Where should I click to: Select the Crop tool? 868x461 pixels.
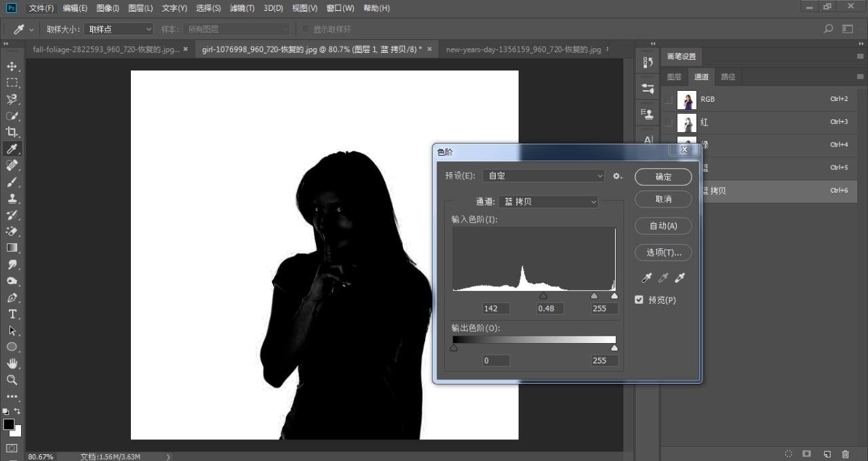pyautogui.click(x=12, y=132)
